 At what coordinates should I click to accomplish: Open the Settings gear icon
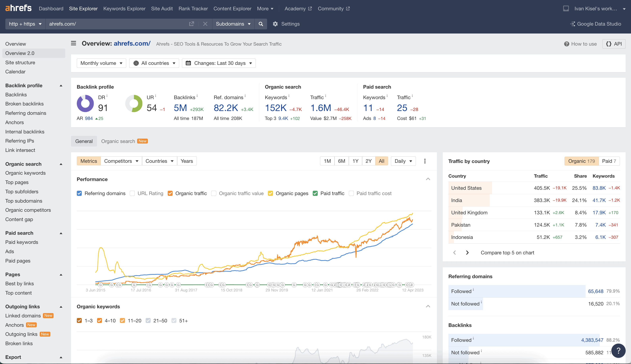point(275,24)
